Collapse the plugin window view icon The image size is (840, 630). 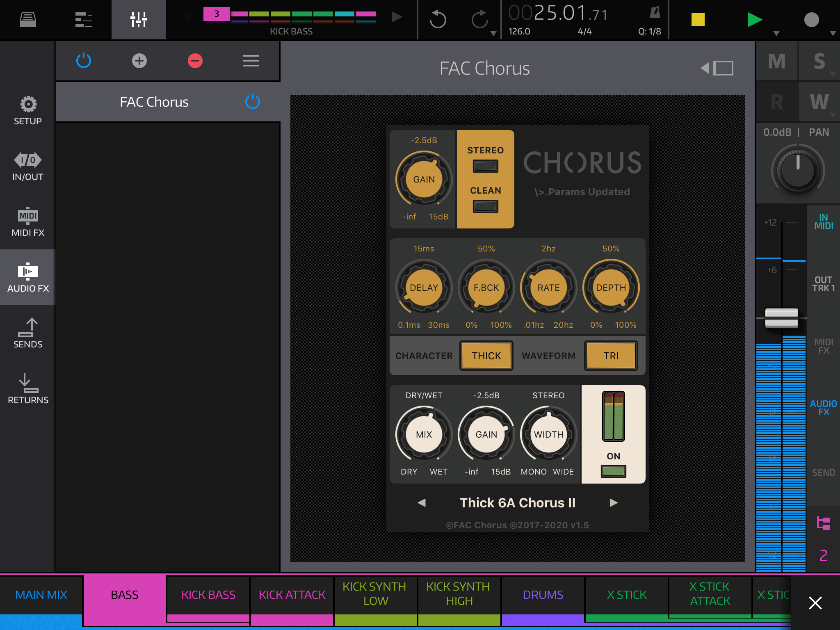(x=717, y=68)
